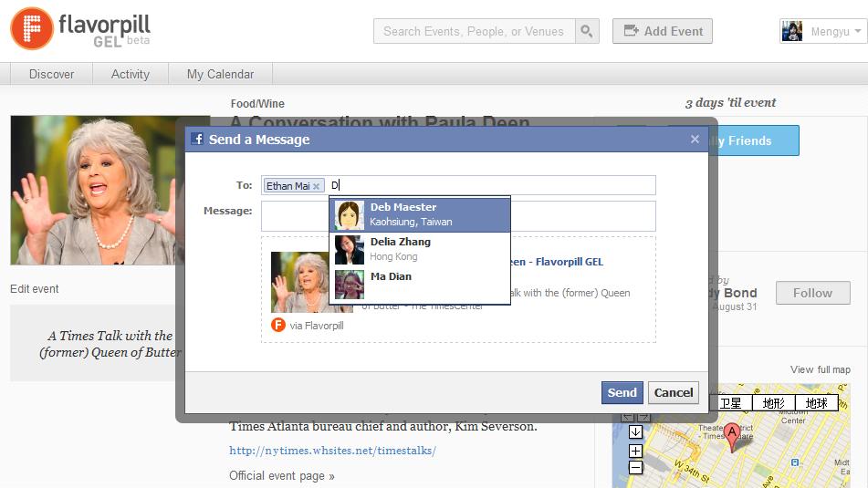Image resolution: width=868 pixels, height=488 pixels.
Task: Switch the map to 地形 view
Action: click(x=774, y=403)
